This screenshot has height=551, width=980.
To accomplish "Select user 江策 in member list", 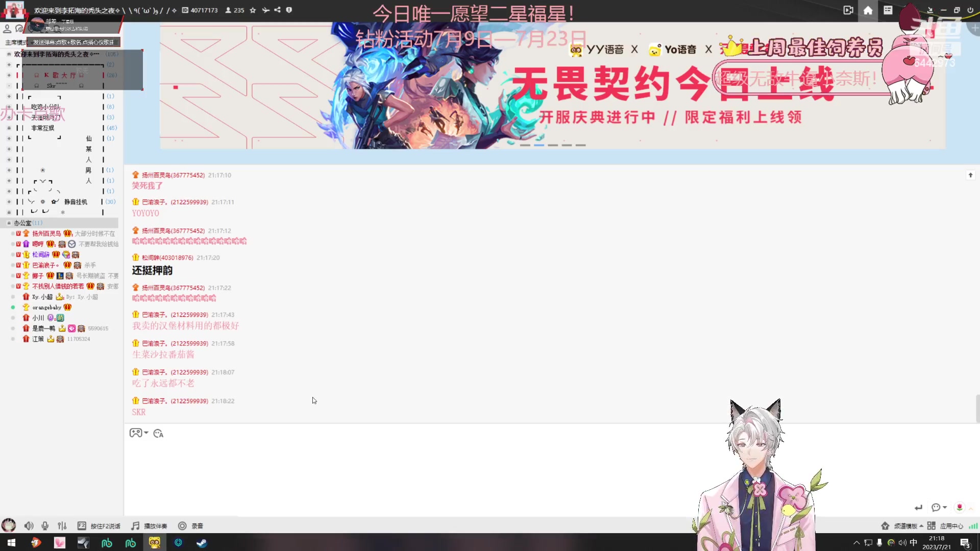I will (x=38, y=339).
